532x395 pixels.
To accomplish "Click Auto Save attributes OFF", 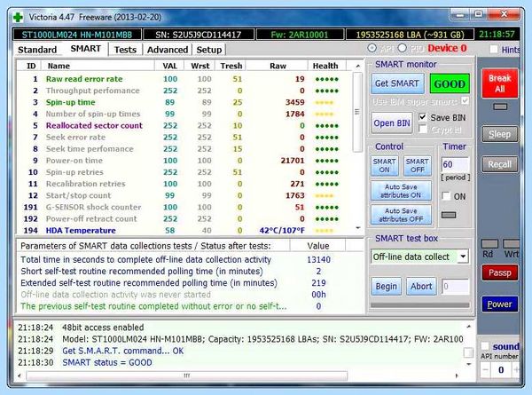I will 401,215.
